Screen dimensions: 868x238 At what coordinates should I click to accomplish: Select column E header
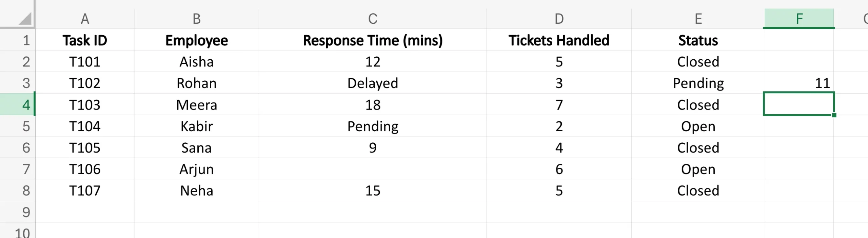pos(698,19)
